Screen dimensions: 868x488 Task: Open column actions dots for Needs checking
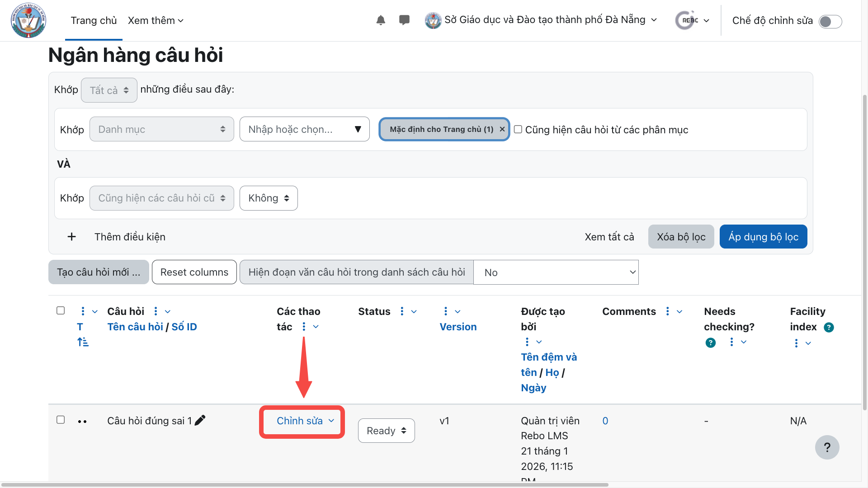[x=731, y=342]
